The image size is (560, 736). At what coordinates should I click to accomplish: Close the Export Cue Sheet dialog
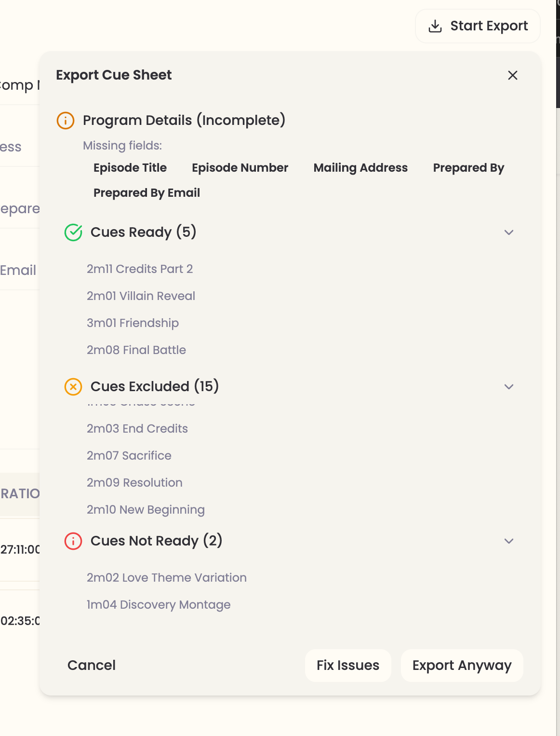(x=513, y=75)
